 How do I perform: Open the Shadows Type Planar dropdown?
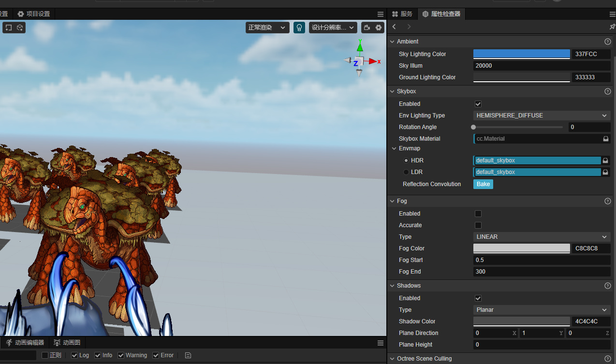click(x=542, y=310)
